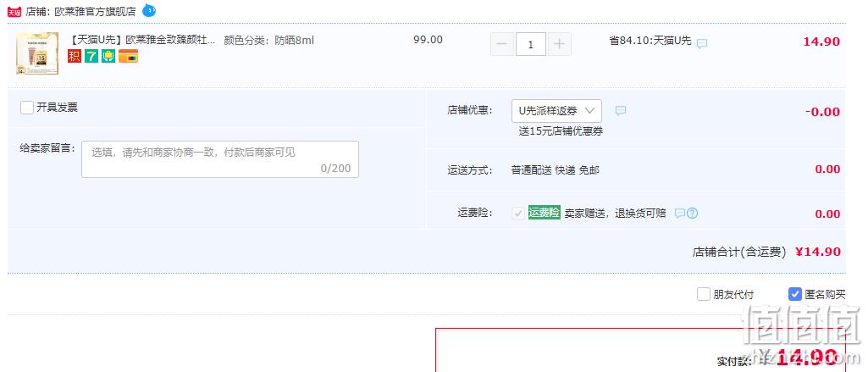Click the seller message text box
This screenshot has height=372, width=868.
(x=220, y=159)
